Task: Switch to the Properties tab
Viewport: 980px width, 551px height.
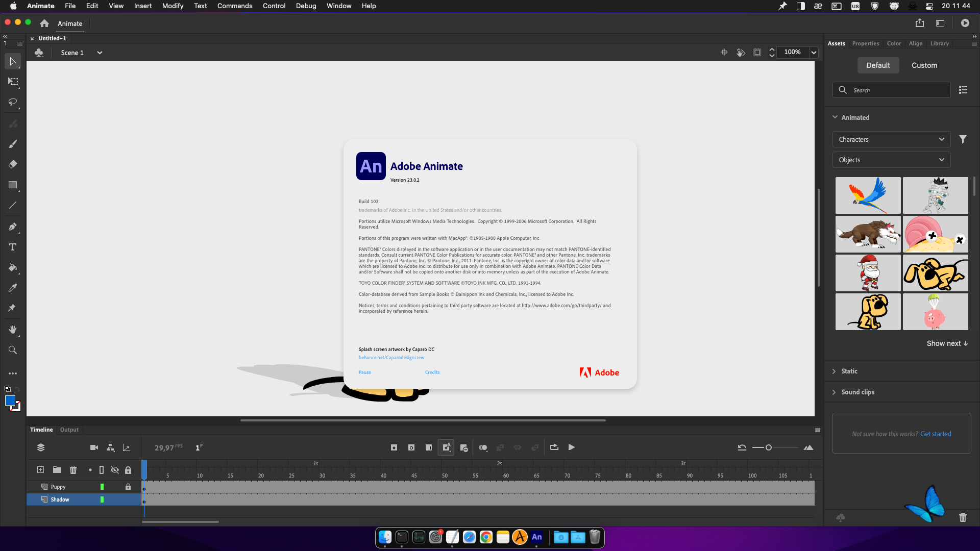Action: point(865,43)
